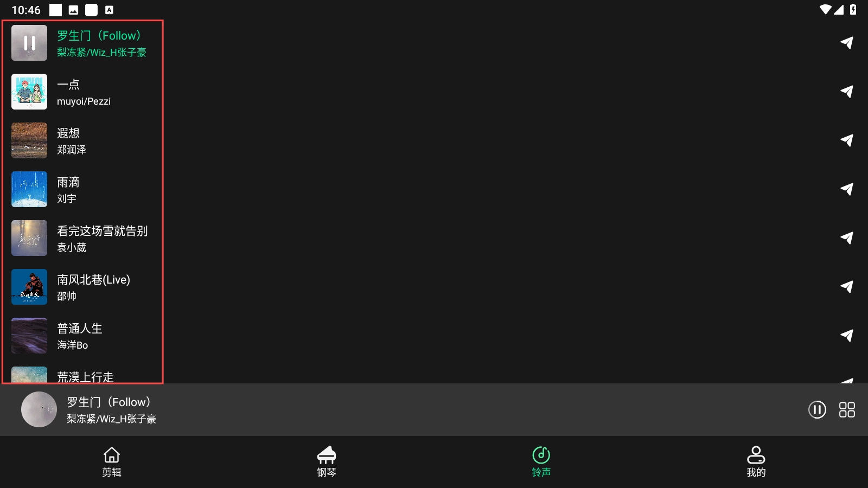
Task: Open the grid playlist icon in player bar
Action: [847, 409]
